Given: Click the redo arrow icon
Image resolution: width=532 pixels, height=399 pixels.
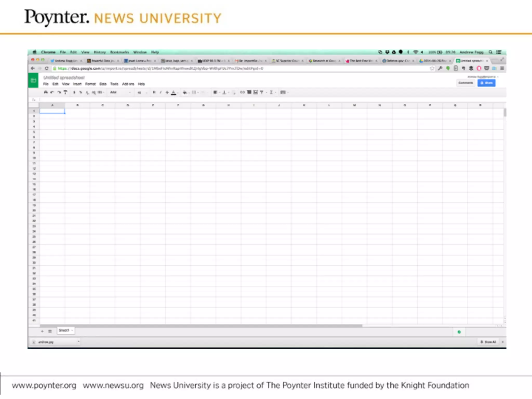Looking at the screenshot, I should [x=59, y=92].
